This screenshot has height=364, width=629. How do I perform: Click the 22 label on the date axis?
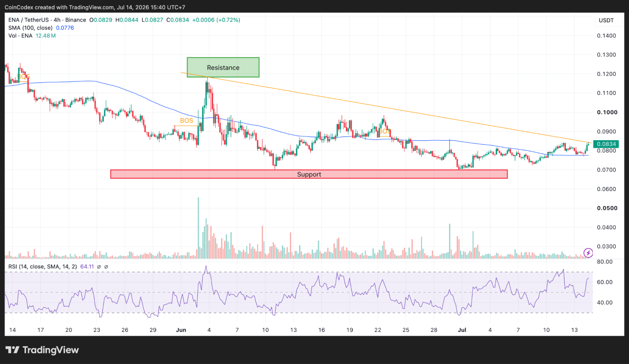pos(378,330)
